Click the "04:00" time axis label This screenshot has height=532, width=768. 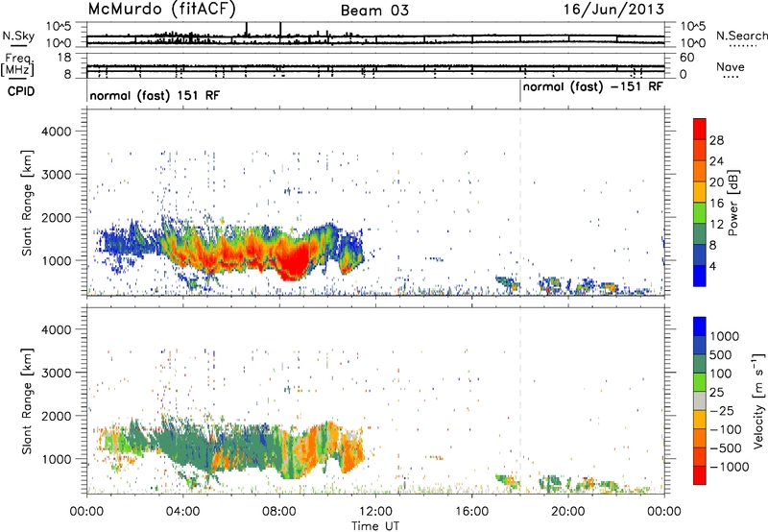coord(182,512)
